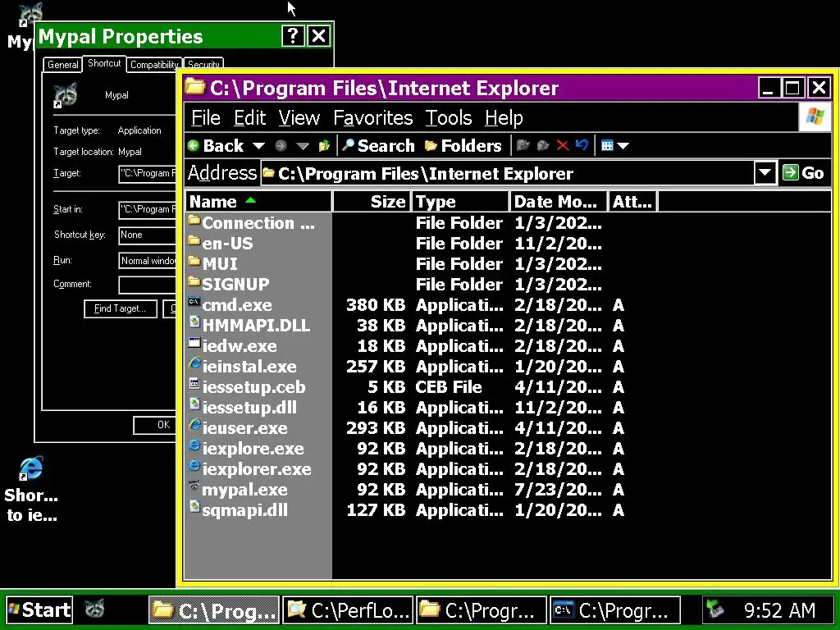Click the Start button on taskbar
Image resolution: width=840 pixels, height=630 pixels.
coord(39,609)
